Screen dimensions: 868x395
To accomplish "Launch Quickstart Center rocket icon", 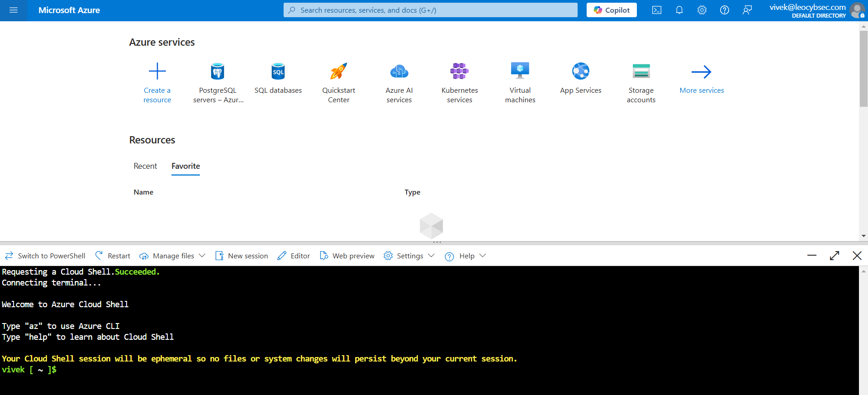I will coord(339,71).
